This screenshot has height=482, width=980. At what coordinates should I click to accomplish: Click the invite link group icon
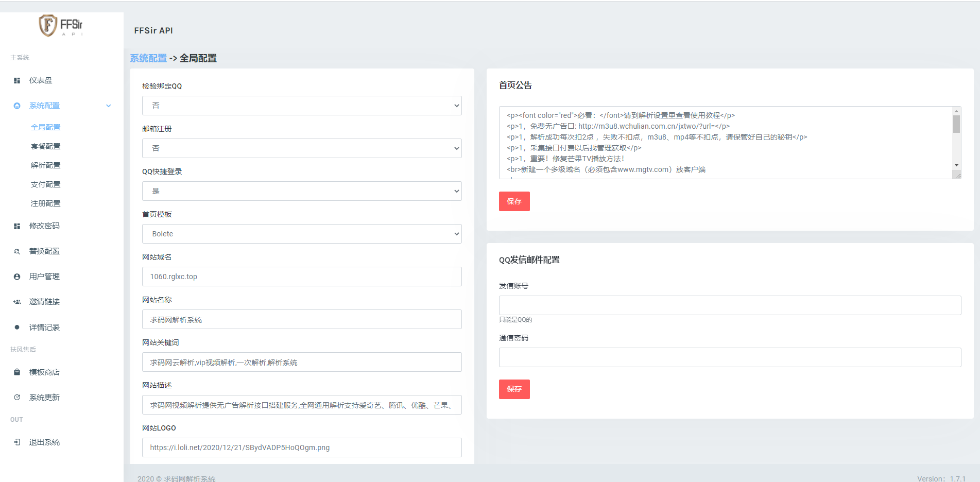(17, 302)
